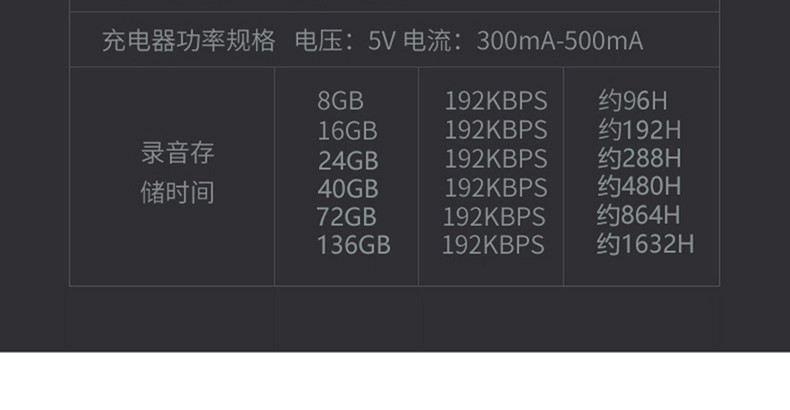The width and height of the screenshot is (790, 410).
Task: Select the 16GB capacity entry
Action: tap(347, 131)
